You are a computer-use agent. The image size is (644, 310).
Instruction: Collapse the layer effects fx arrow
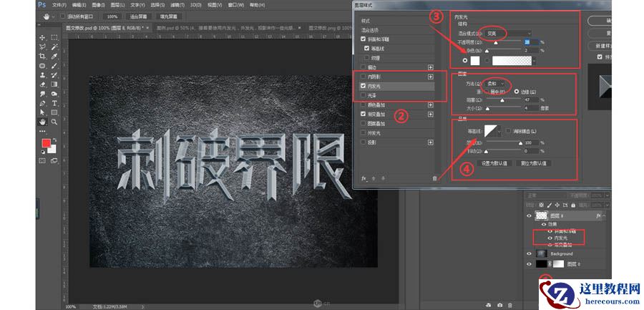point(605,215)
